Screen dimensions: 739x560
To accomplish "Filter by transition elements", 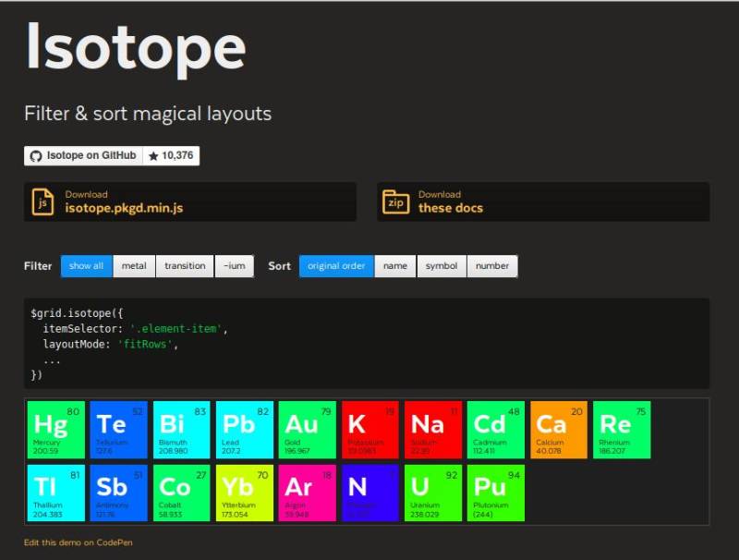I will (185, 266).
